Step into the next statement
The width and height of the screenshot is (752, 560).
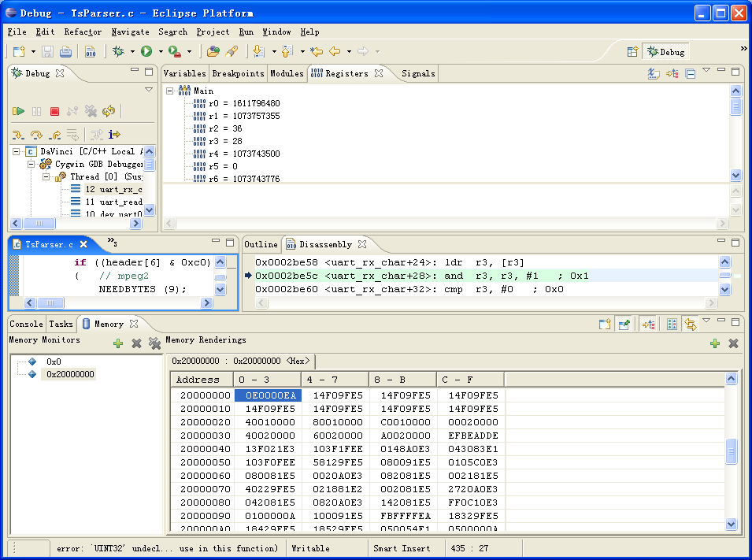pyautogui.click(x=18, y=134)
